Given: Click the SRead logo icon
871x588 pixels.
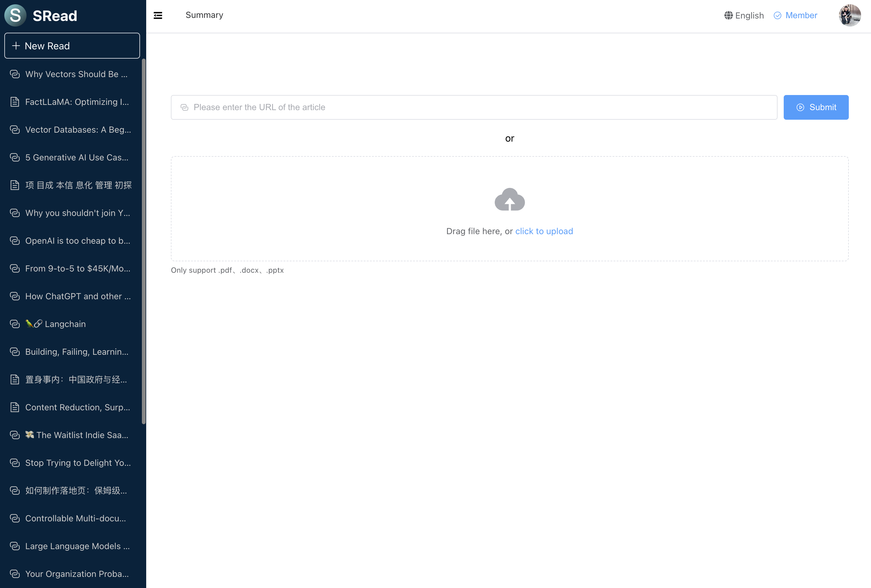Looking at the screenshot, I should (x=15, y=15).
